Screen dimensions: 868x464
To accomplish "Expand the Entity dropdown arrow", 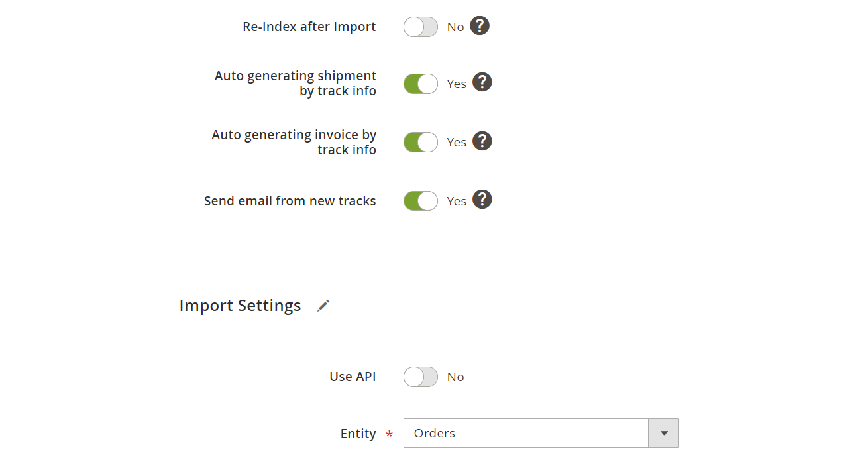I will 664,434.
